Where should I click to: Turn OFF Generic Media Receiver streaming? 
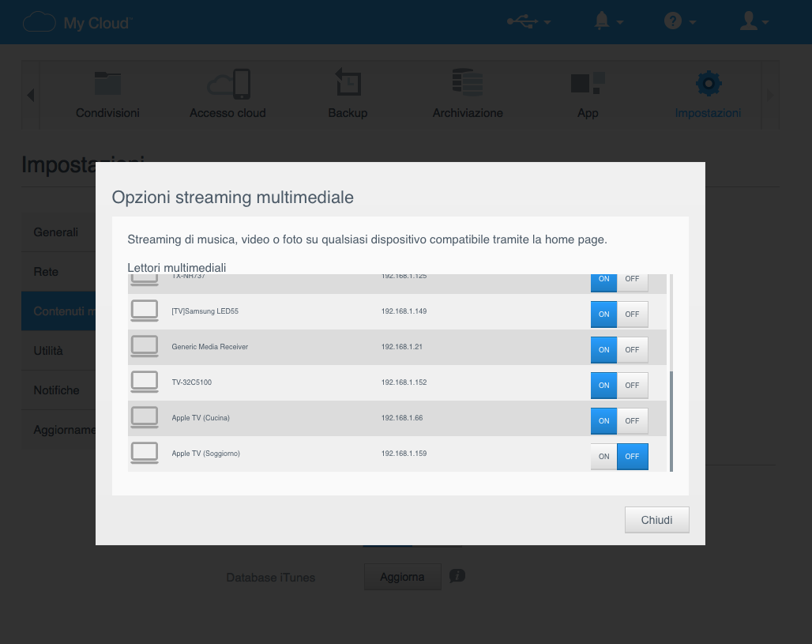point(633,350)
